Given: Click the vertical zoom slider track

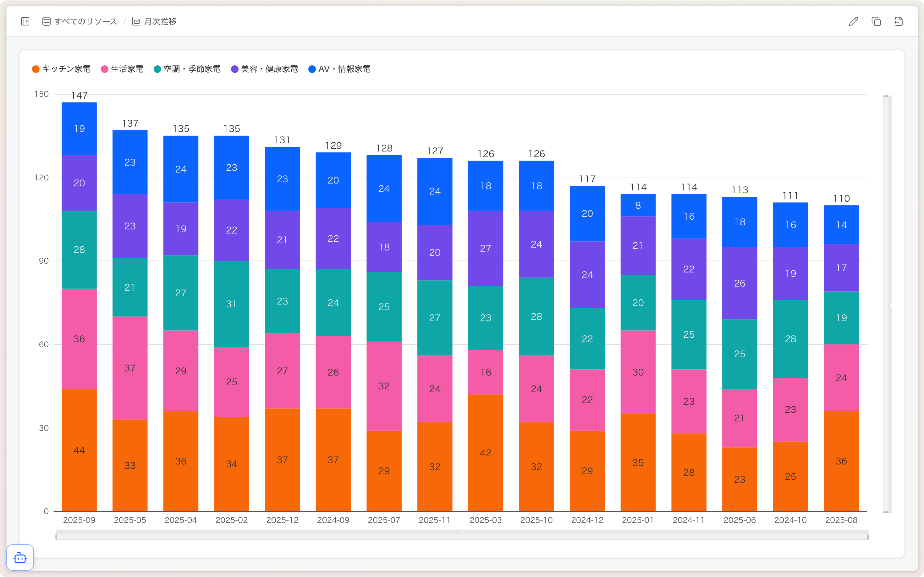Looking at the screenshot, I should click(x=886, y=304).
